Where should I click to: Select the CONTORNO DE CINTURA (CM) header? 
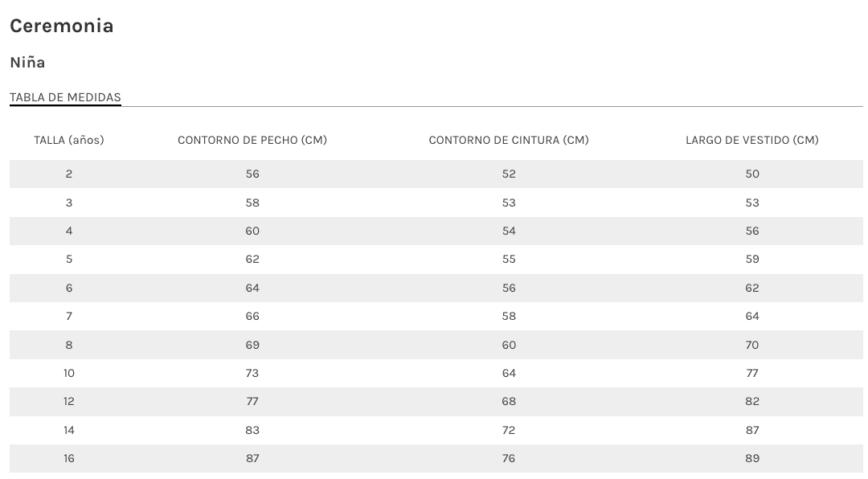509,140
